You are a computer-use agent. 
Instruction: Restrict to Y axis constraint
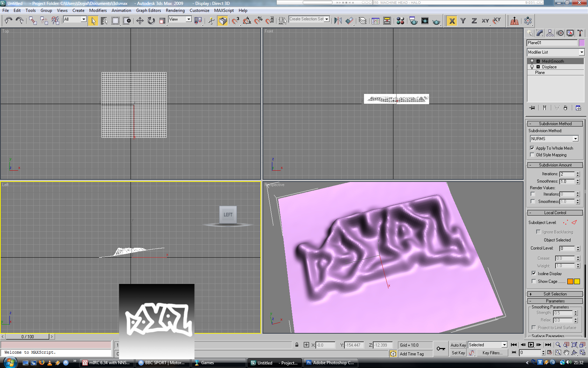[463, 21]
